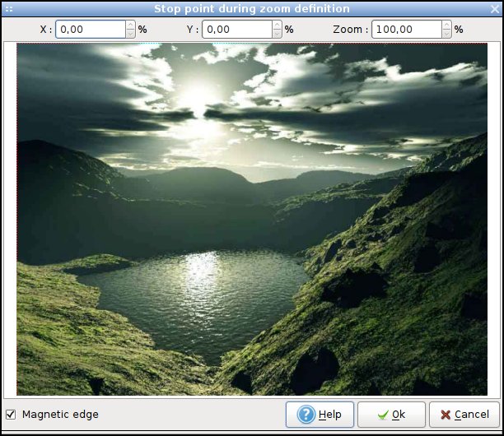This screenshot has width=504, height=436.
Task: Click the red X icon on Cancel
Action: [446, 415]
